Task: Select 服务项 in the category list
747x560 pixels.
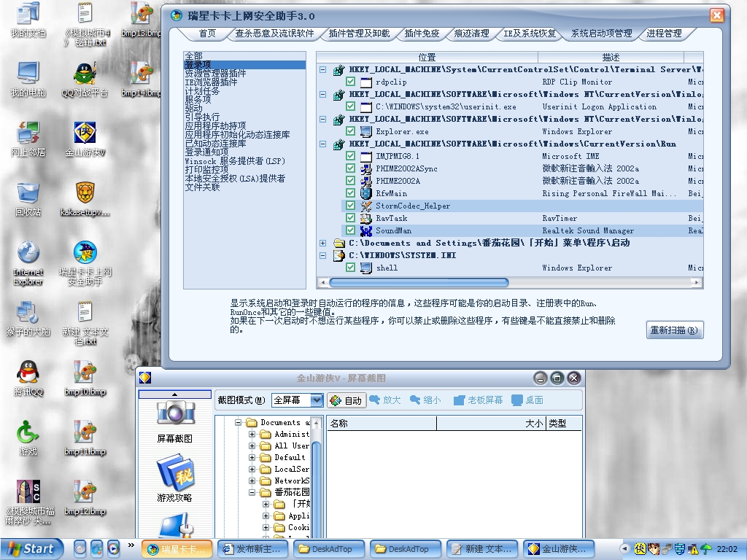Action: [x=198, y=99]
